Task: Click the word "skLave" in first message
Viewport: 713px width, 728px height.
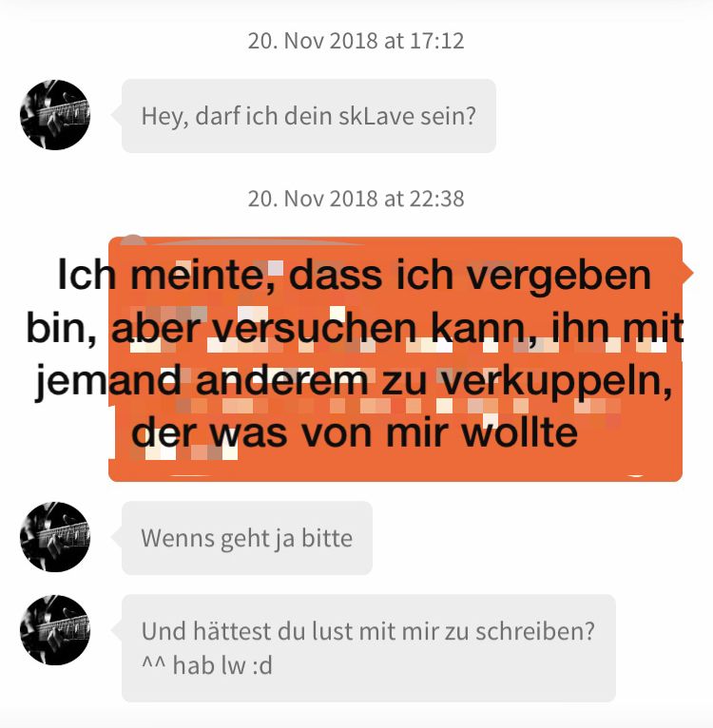Action: click(376, 116)
